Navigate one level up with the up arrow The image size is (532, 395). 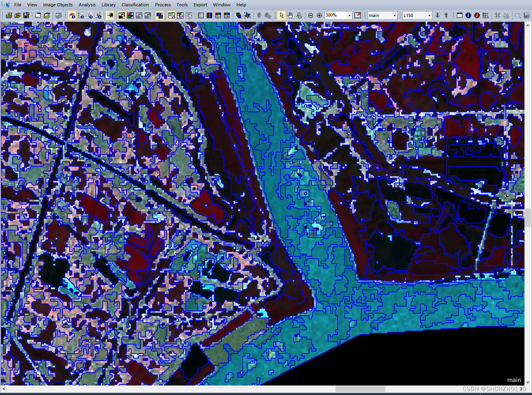pyautogui.click(x=446, y=15)
